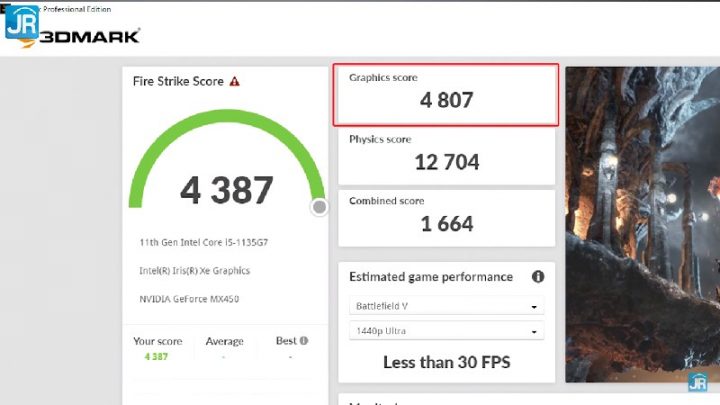Select the Graphics score panel

pyautogui.click(x=446, y=95)
